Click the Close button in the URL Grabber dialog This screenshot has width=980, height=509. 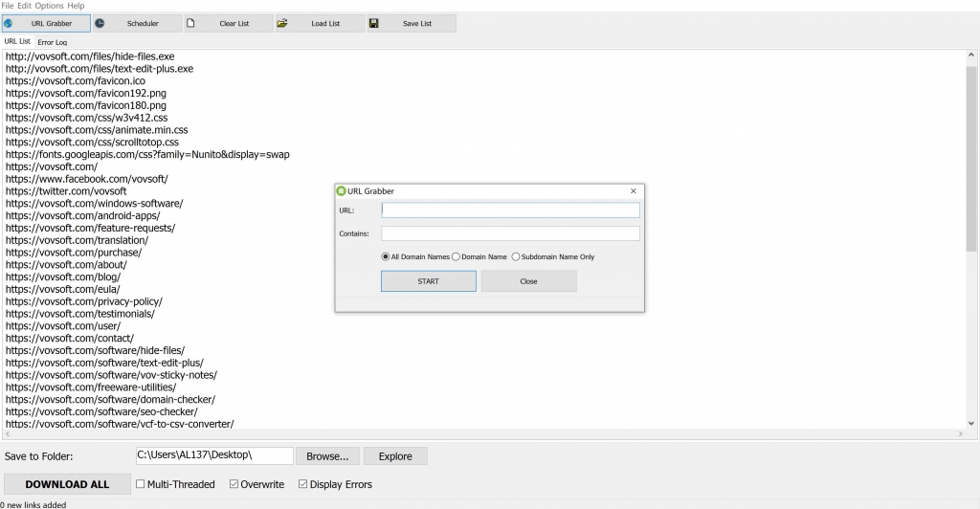click(528, 281)
